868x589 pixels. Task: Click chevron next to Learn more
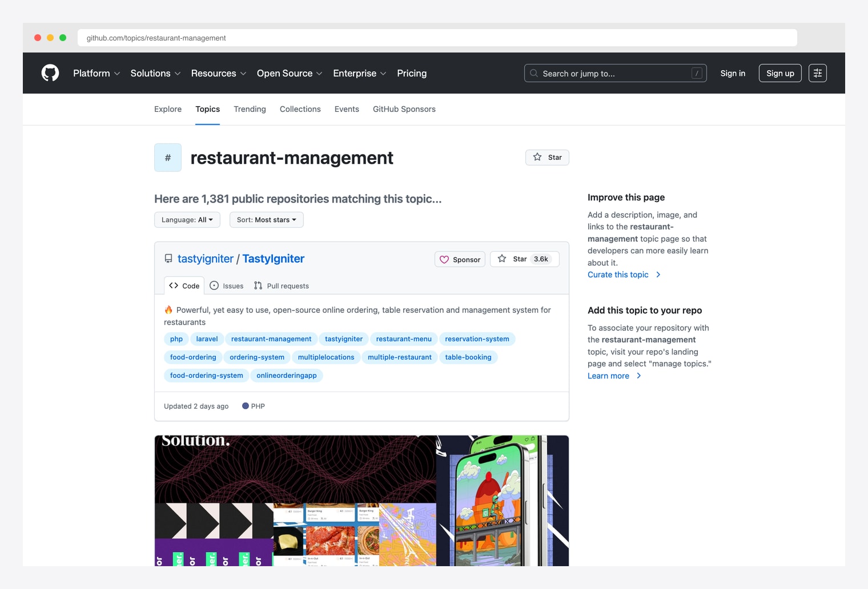point(638,376)
